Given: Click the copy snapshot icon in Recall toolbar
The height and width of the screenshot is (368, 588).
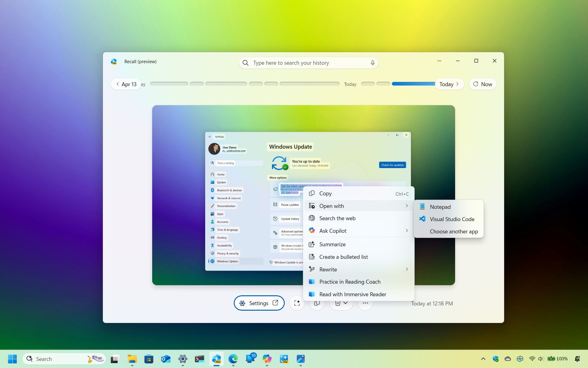Looking at the screenshot, I should click(317, 303).
